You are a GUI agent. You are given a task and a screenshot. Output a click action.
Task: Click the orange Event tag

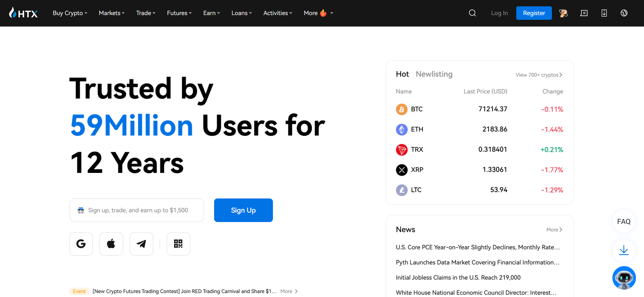click(x=79, y=291)
